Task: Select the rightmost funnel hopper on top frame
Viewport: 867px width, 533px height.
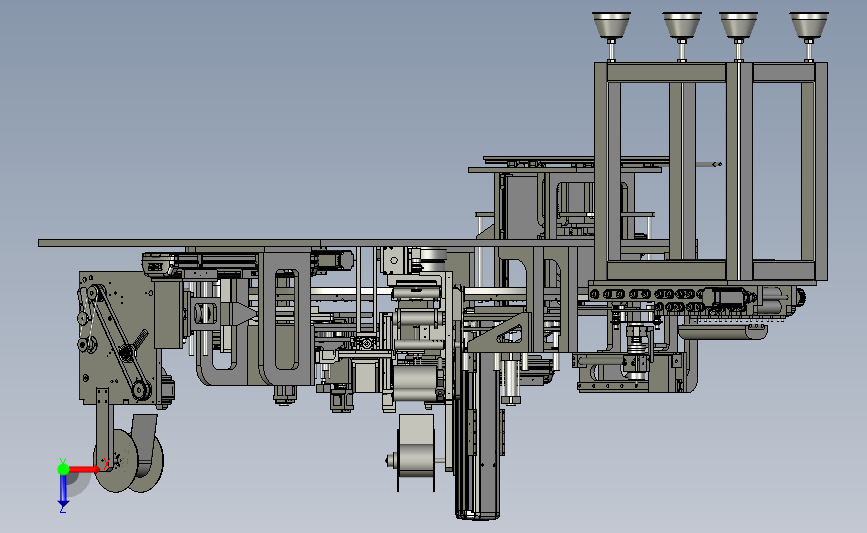Action: coord(809,25)
